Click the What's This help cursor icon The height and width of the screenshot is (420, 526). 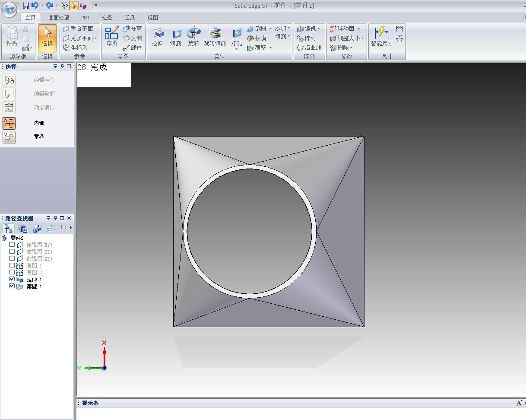click(64, 6)
